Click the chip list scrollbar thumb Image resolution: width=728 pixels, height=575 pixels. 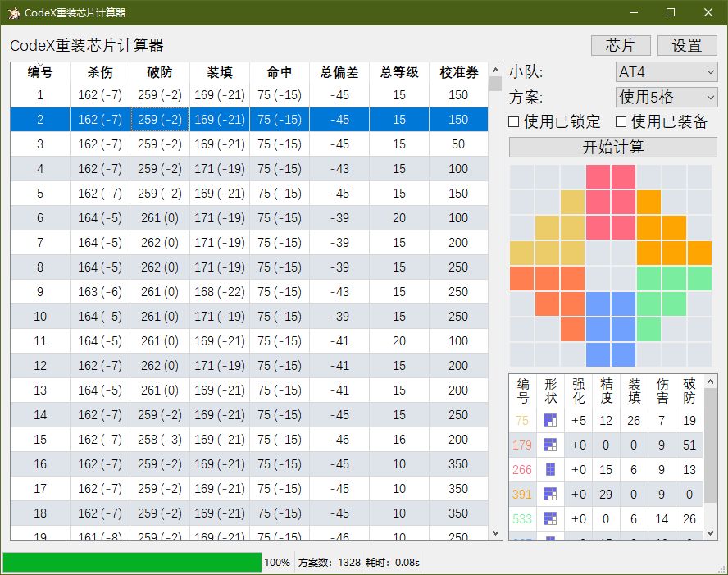pyautogui.click(x=710, y=446)
